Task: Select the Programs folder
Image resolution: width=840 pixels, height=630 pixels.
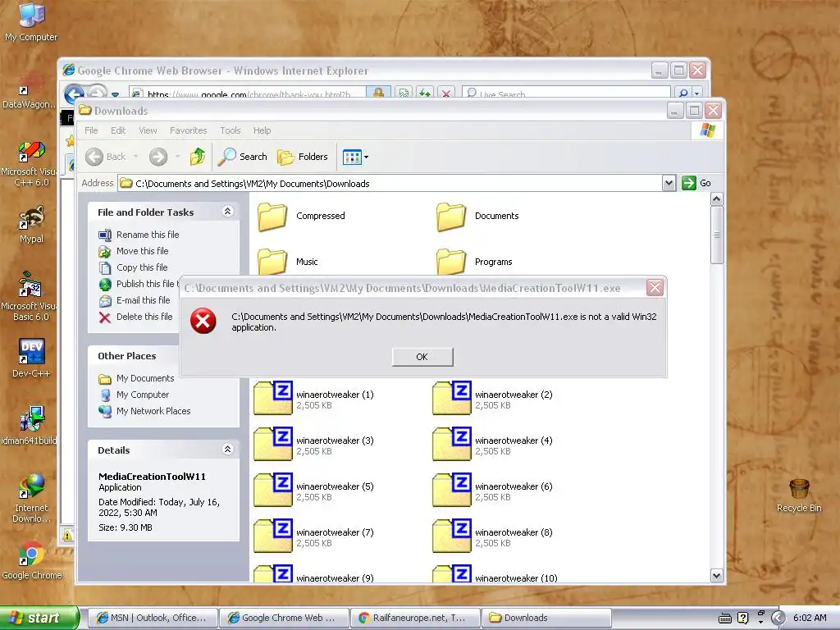Action: 473,262
